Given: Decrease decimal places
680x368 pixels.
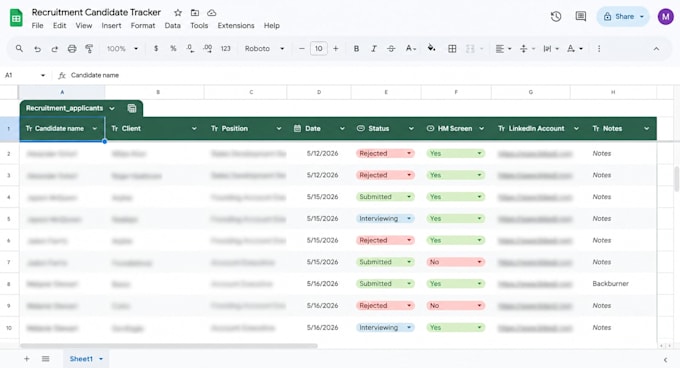Looking at the screenshot, I should (190, 49).
